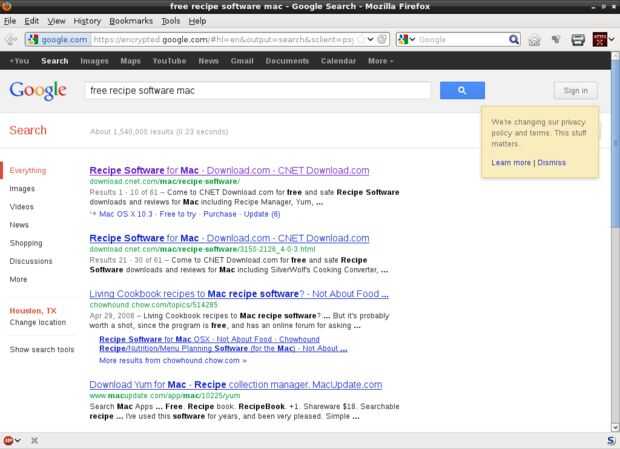This screenshot has height=449, width=620.
Task: Click Show search tools
Action: pos(42,349)
